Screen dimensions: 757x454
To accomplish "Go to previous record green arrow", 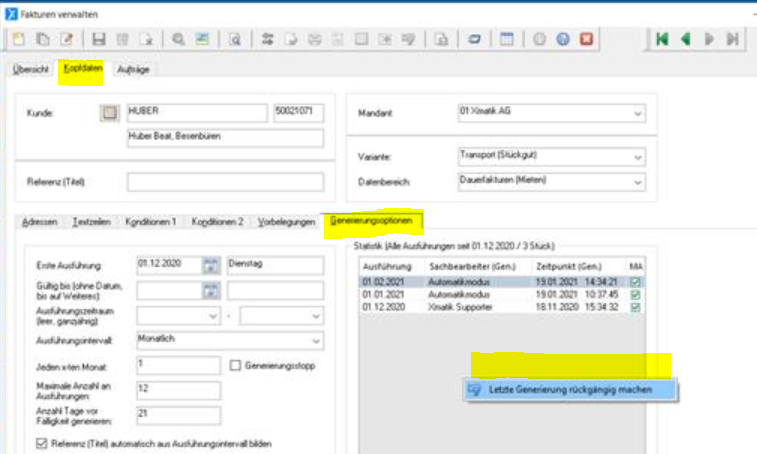I will click(x=686, y=40).
